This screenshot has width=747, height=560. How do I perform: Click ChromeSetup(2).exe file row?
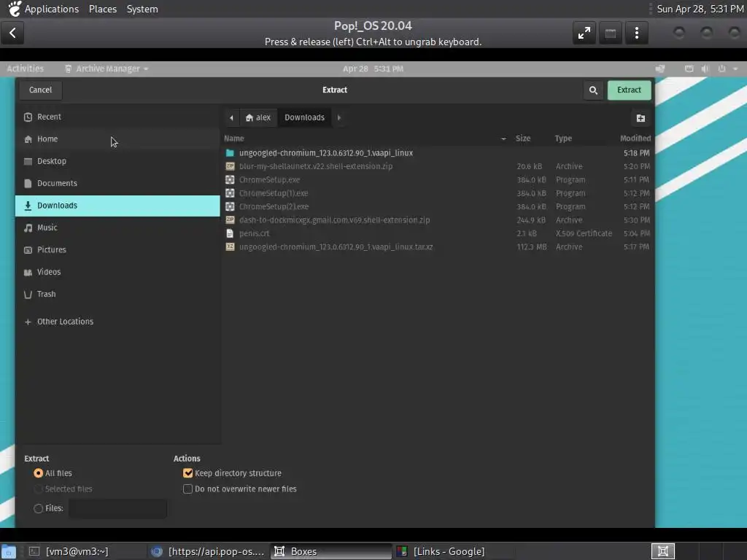pos(438,206)
